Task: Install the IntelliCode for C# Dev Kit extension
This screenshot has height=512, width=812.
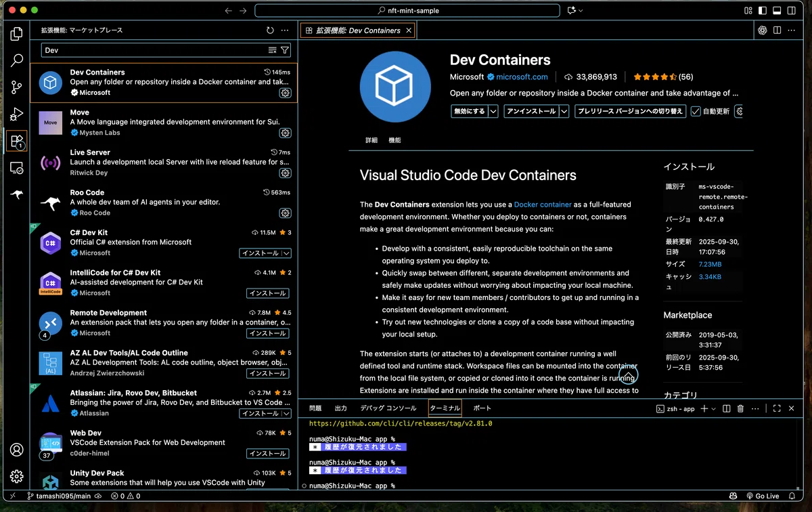Action: (267, 293)
